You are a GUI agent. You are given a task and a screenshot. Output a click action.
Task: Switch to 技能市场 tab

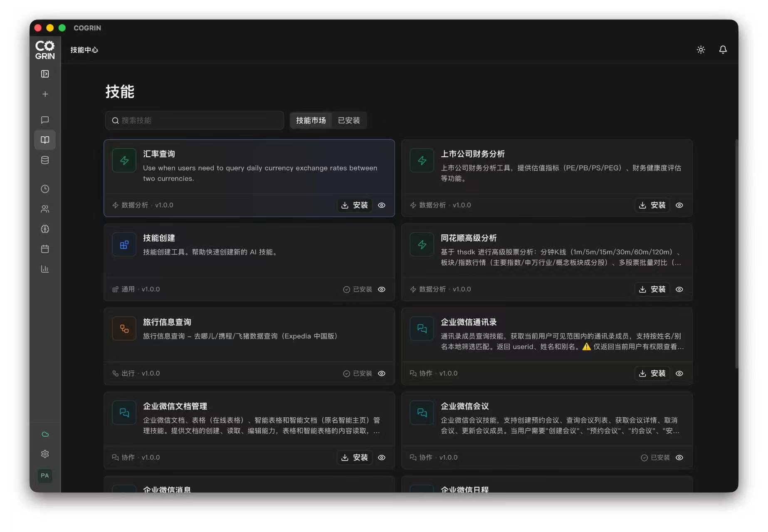pyautogui.click(x=311, y=120)
